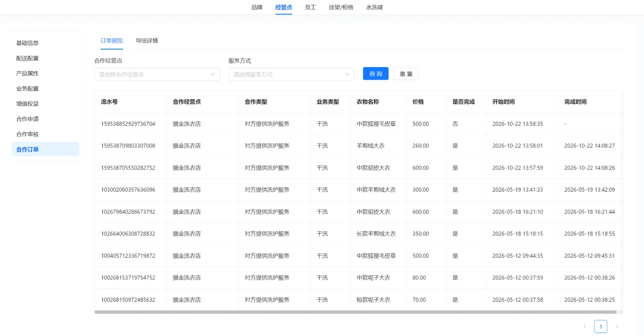Open the 员工 top navigation tab

tap(310, 7)
